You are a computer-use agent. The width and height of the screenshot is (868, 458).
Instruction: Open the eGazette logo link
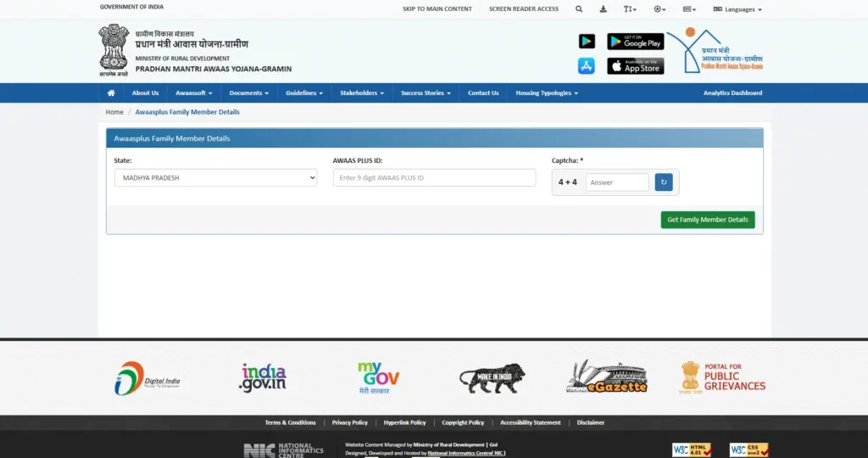point(607,377)
